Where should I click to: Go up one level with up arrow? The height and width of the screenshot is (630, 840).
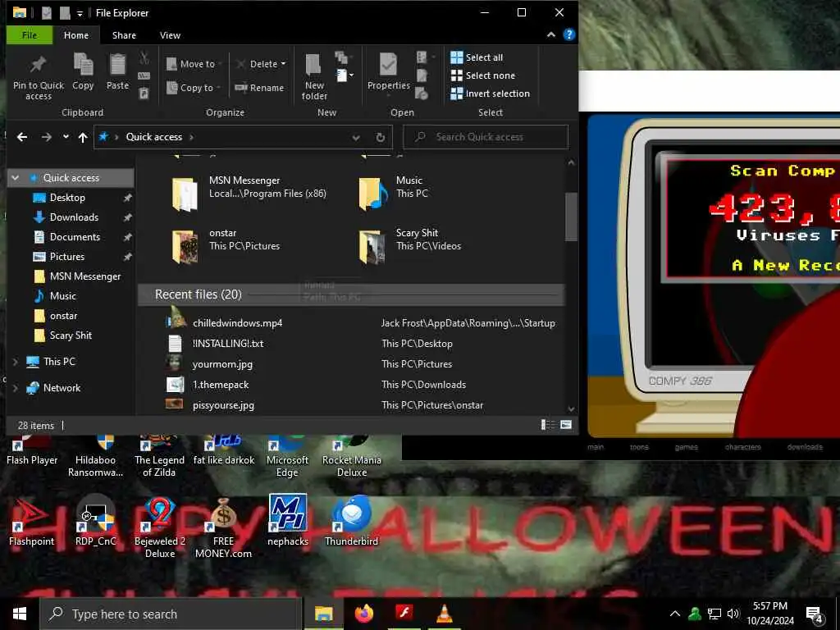83,137
